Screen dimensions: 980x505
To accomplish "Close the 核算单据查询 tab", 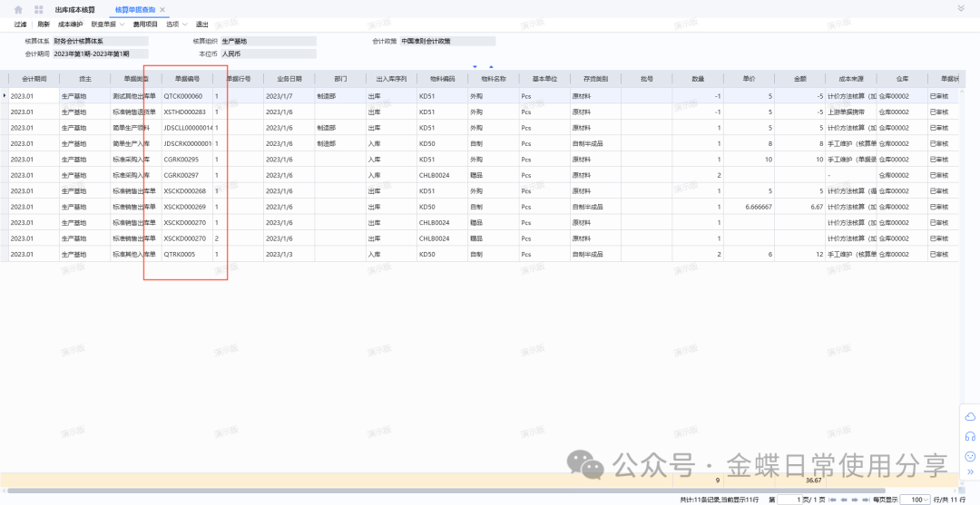I will tap(162, 9).
